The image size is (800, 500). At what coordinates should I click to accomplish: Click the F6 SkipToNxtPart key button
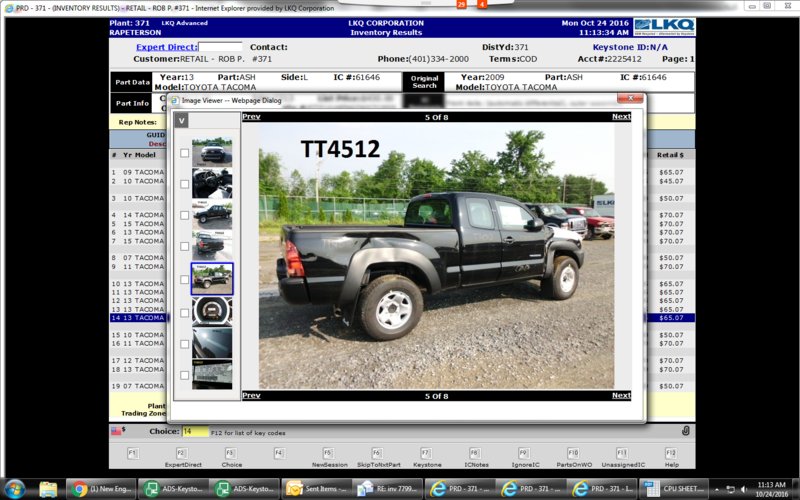[377, 453]
